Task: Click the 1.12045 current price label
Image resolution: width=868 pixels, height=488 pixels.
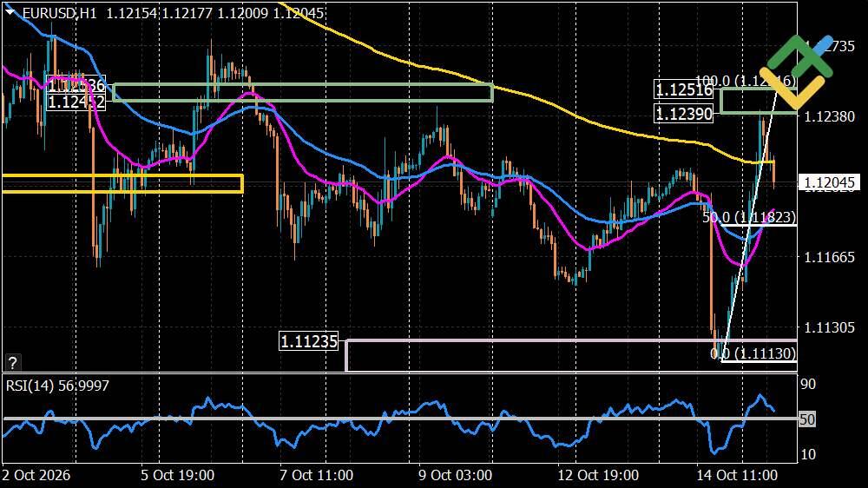Action: (829, 183)
